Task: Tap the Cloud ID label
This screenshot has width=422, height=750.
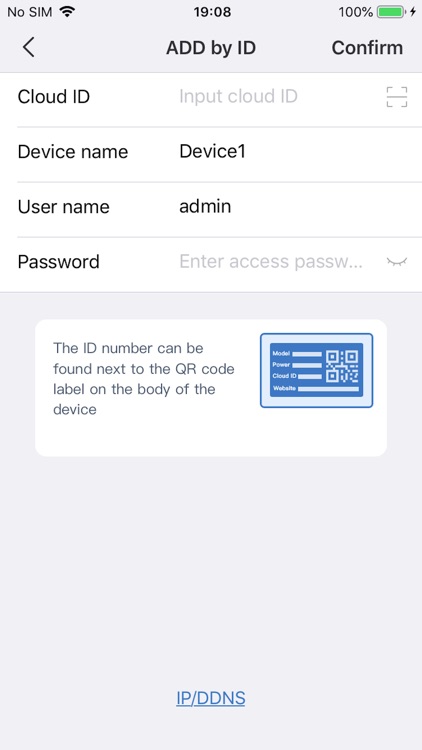Action: point(54,97)
